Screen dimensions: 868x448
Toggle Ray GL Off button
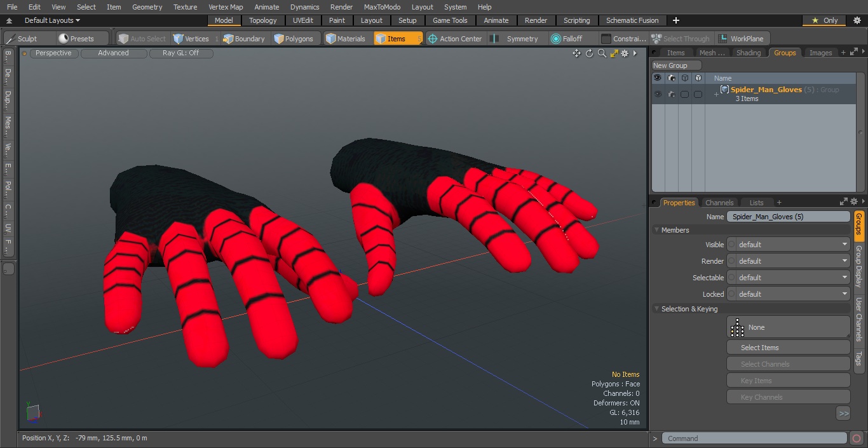tap(181, 53)
